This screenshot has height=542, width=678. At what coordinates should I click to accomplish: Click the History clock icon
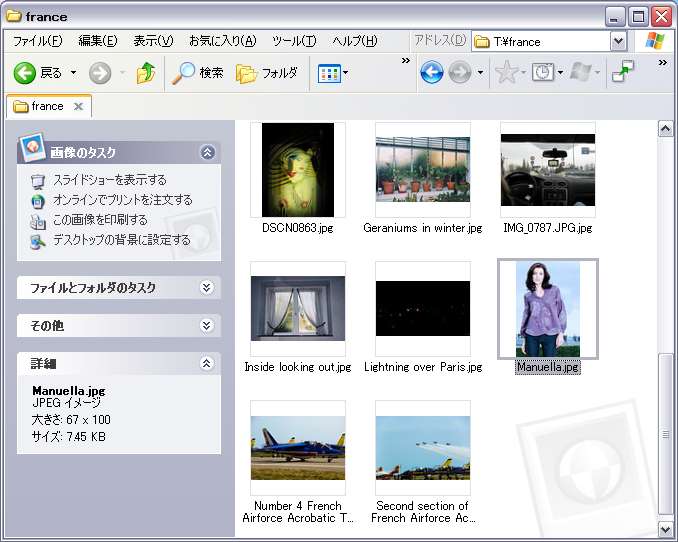(x=543, y=72)
